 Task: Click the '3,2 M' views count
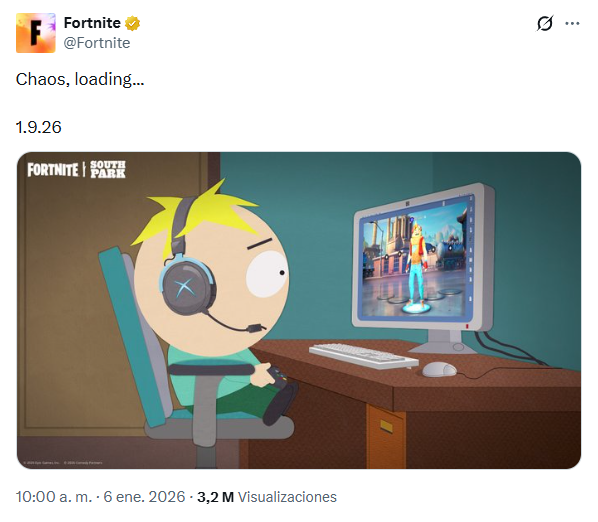(215, 497)
